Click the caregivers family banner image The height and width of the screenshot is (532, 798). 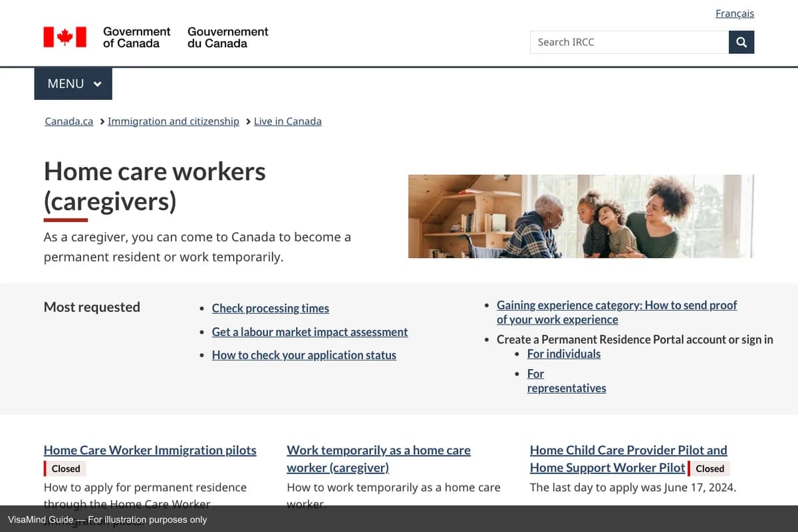[x=581, y=216]
